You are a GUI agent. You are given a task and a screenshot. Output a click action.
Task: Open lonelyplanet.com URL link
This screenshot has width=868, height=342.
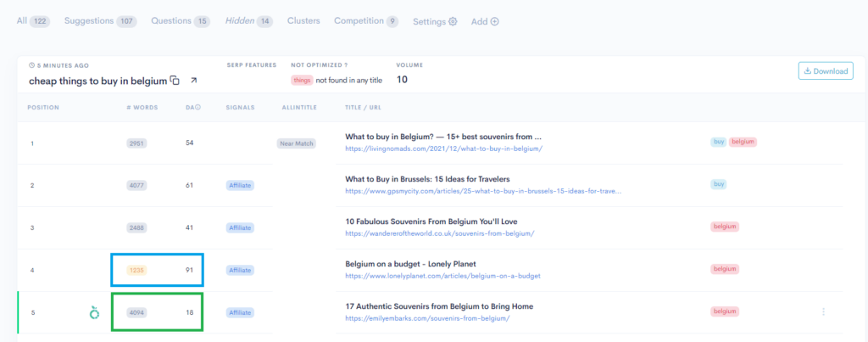click(x=442, y=276)
